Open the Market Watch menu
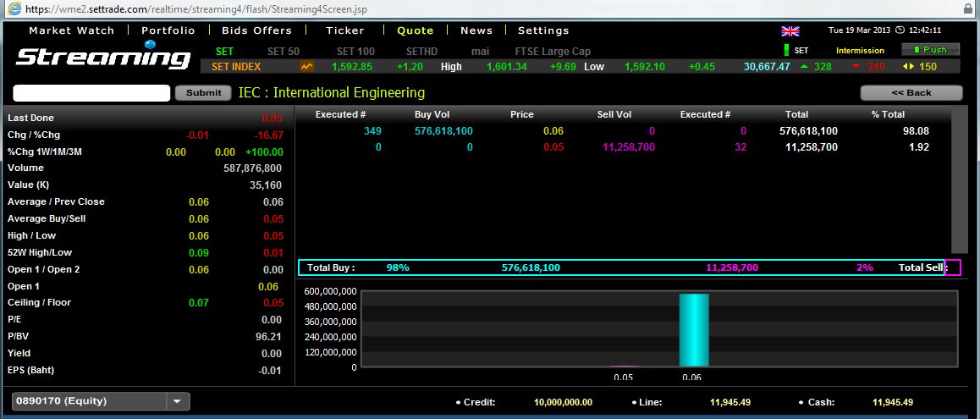 [x=72, y=30]
